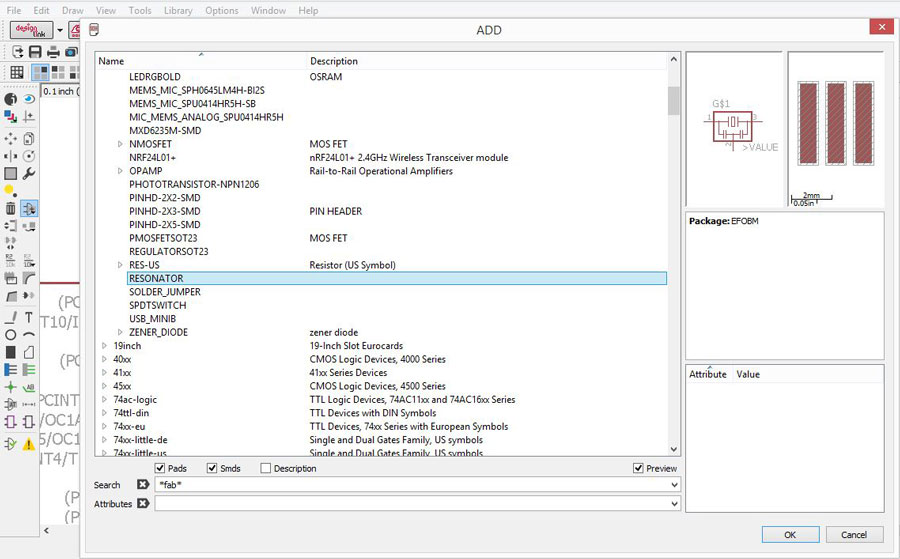The image size is (900, 559).
Task: Expand the 40xx library
Action: [x=104, y=359]
